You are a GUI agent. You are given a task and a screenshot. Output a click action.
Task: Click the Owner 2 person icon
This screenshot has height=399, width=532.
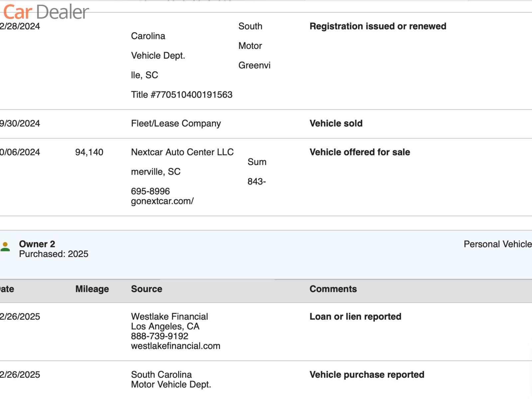pyautogui.click(x=5, y=247)
